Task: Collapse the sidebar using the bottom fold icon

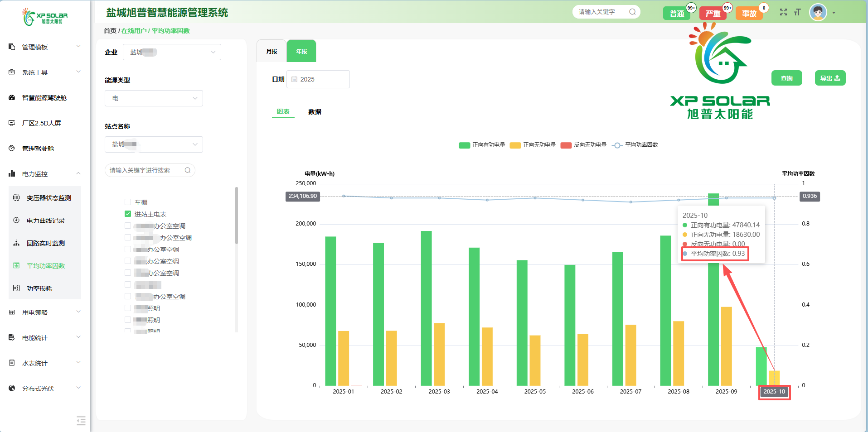Action: pyautogui.click(x=81, y=421)
